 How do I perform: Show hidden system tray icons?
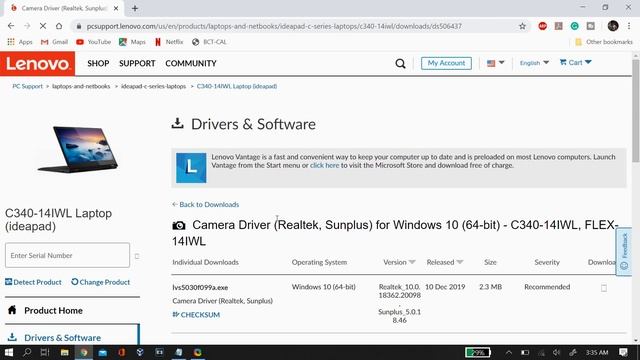pos(509,352)
